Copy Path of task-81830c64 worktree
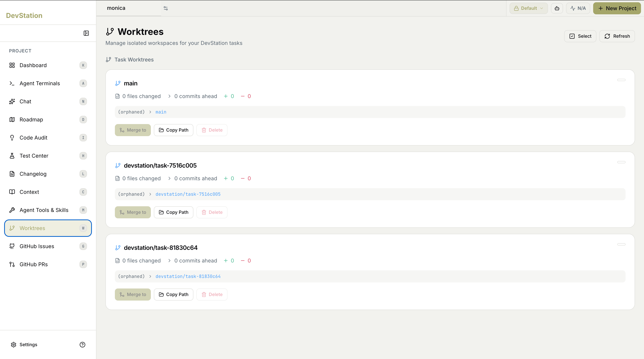This screenshot has height=359, width=644. pos(173,294)
